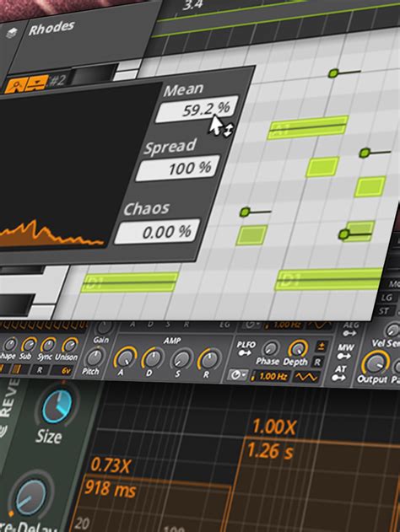Image resolution: width=400 pixels, height=532 pixels.
Task: Click the LFO Depth knob
Action: (x=298, y=349)
